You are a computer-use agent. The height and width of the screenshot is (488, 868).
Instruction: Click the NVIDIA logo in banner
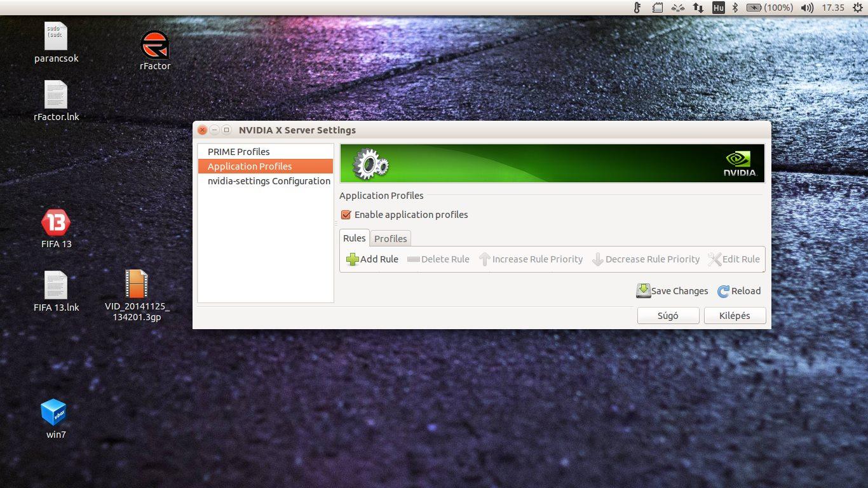point(740,164)
